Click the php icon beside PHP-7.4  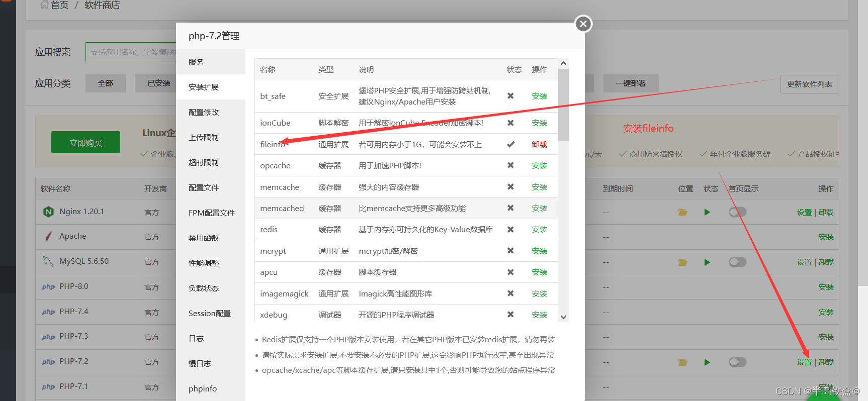coord(48,312)
